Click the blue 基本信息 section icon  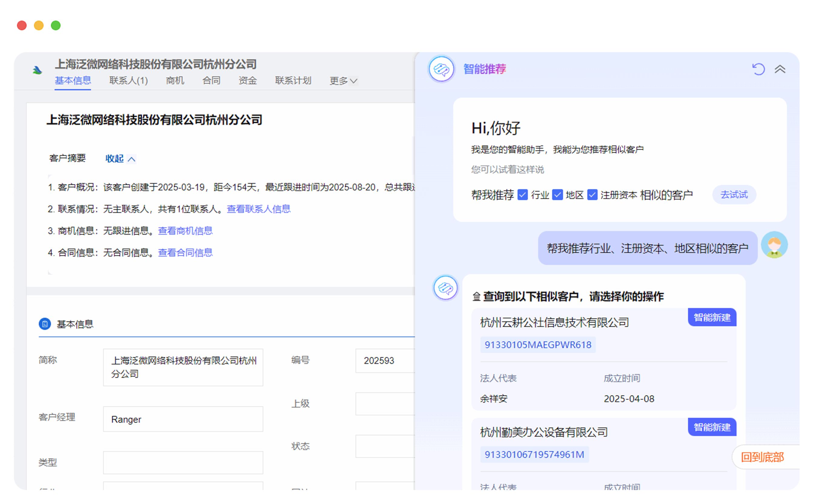[45, 323]
